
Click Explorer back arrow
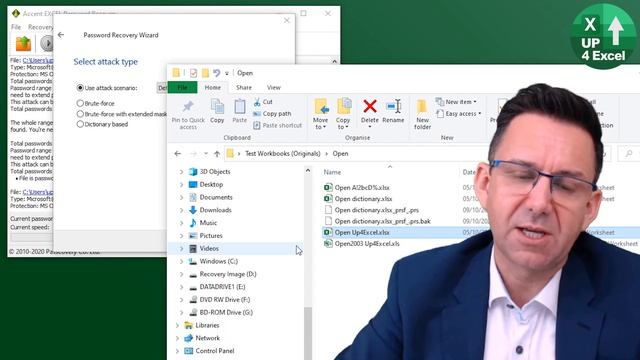[178, 153]
